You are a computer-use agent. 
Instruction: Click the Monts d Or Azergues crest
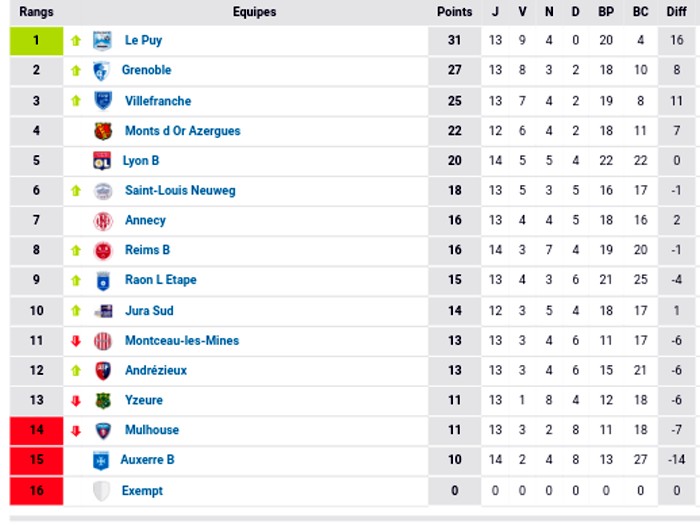point(102,131)
